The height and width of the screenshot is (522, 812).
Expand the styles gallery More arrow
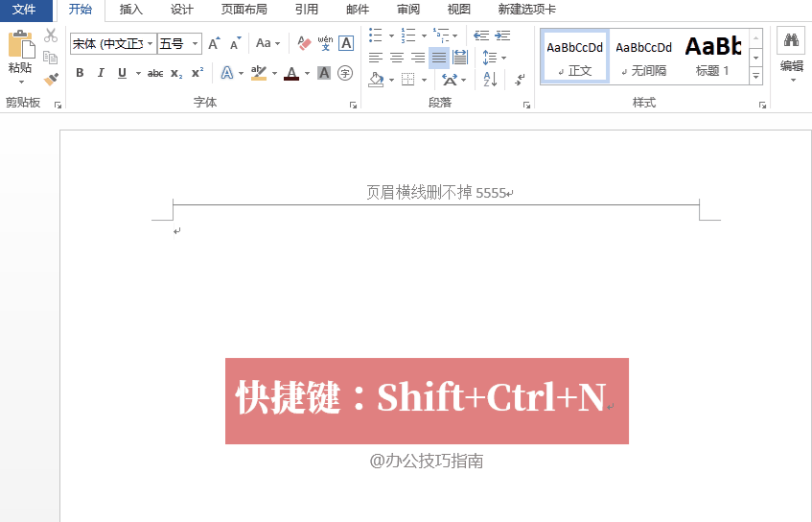pyautogui.click(x=756, y=77)
